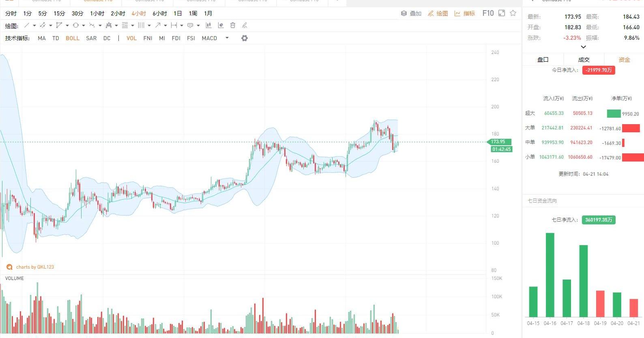The width and height of the screenshot is (644, 338).
Task: Select the circle shape drawing tool
Action: point(75,25)
